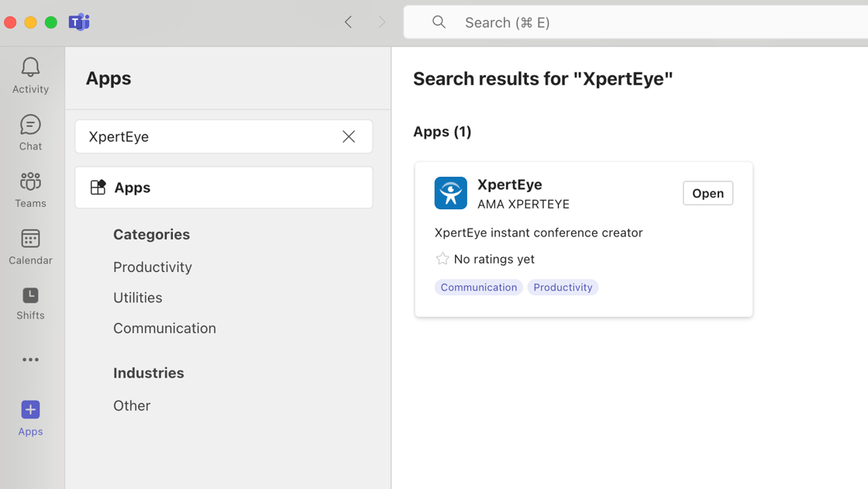Maximize window with green button
This screenshot has width=868, height=489.
coord(51,22)
